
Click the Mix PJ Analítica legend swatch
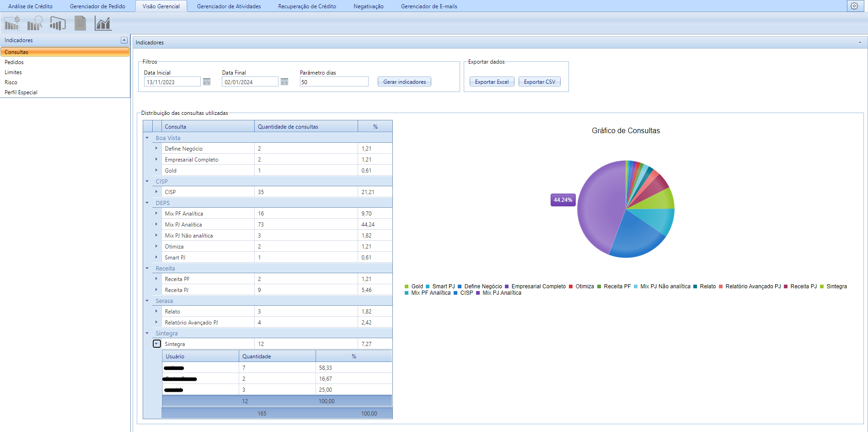(x=478, y=293)
